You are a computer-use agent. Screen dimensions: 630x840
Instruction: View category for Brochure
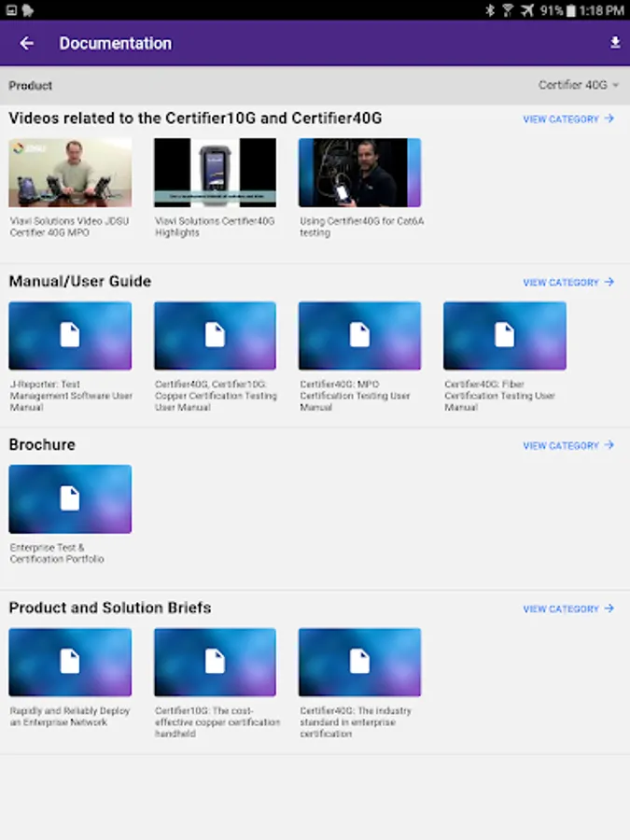pos(568,446)
